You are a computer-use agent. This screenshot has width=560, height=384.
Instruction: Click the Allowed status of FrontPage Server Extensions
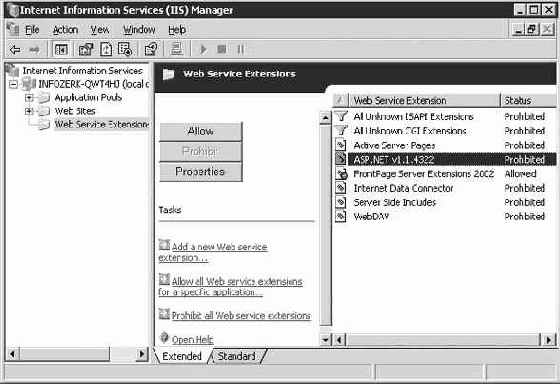(x=520, y=174)
